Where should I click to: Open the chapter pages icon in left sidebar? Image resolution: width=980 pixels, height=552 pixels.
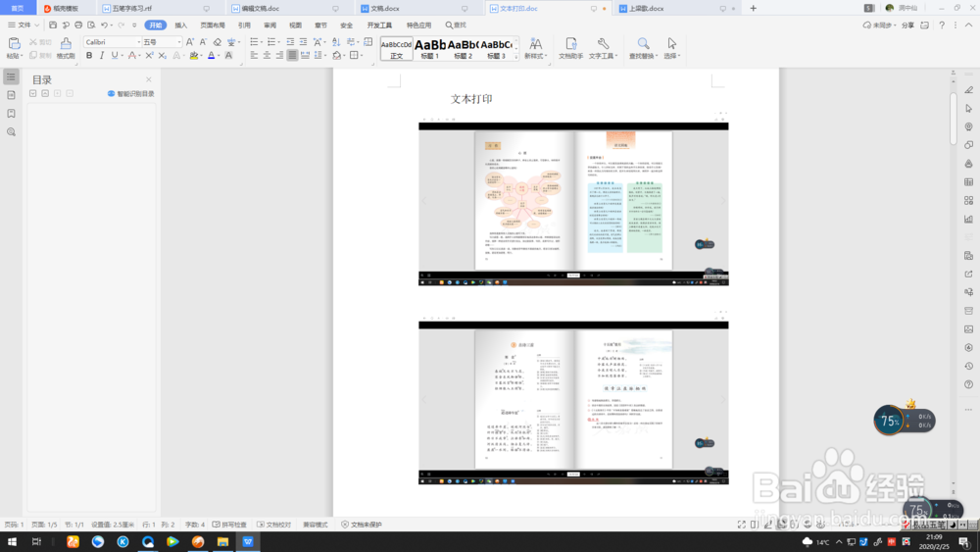[x=11, y=95]
